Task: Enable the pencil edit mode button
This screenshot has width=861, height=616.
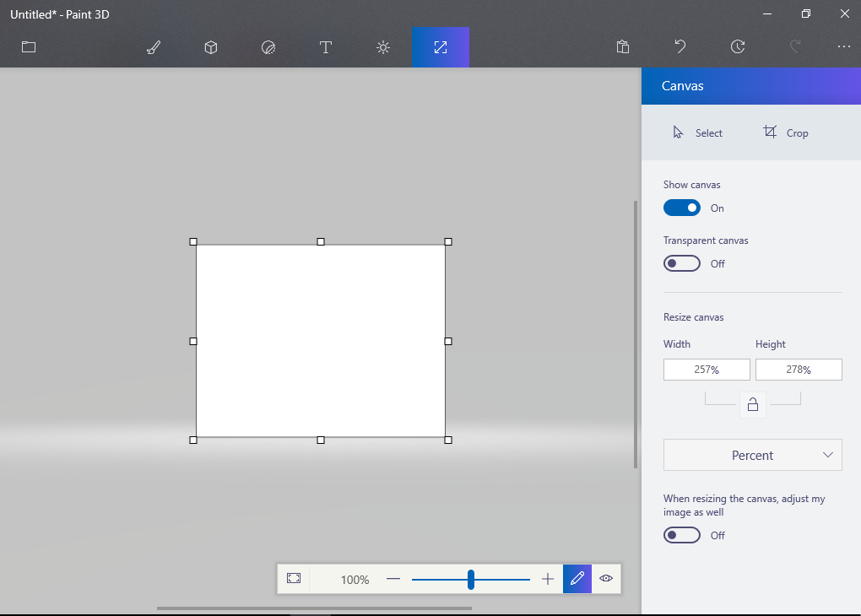Action: click(577, 579)
